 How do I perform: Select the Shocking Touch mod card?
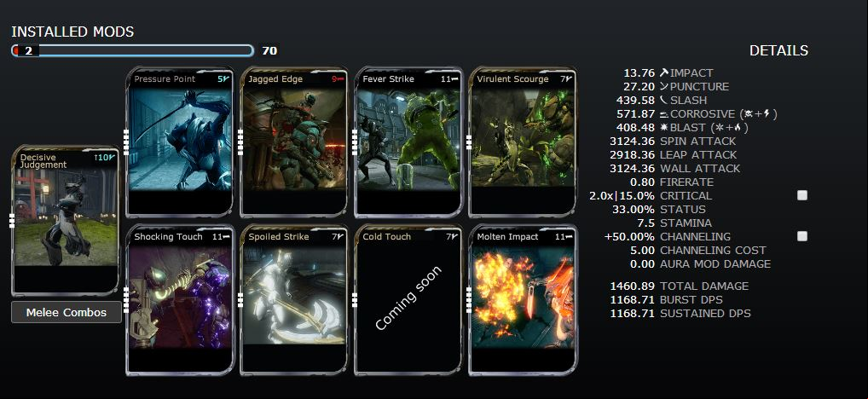(180, 300)
